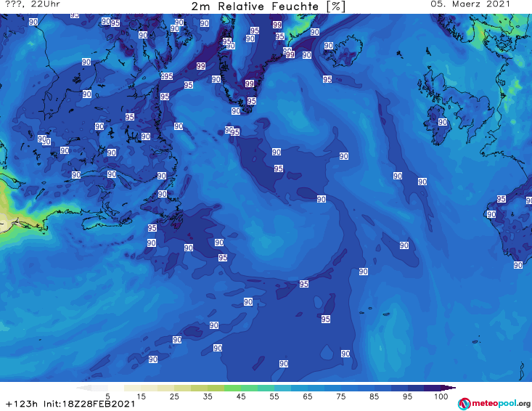Pick the dark purple arrow end of scale

[x=449, y=388]
